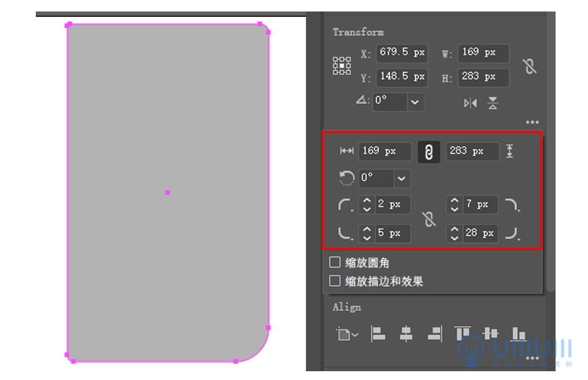This screenshot has height=380, width=588.
Task: Open the bottom-right corner type icon
Action: (x=512, y=233)
